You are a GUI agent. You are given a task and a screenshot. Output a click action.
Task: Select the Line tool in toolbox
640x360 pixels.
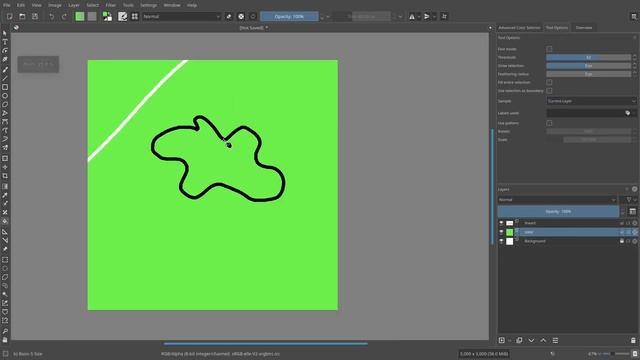(5, 78)
